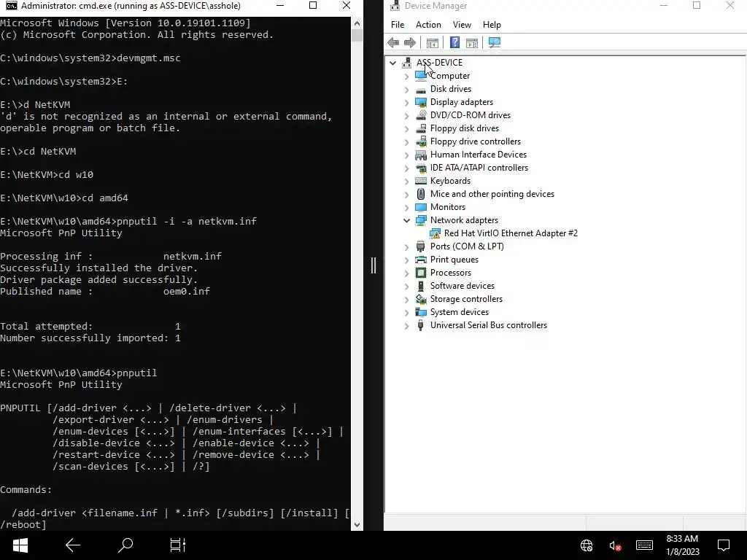The image size is (747, 560).
Task: Expand the Monitors category
Action: 406,208
